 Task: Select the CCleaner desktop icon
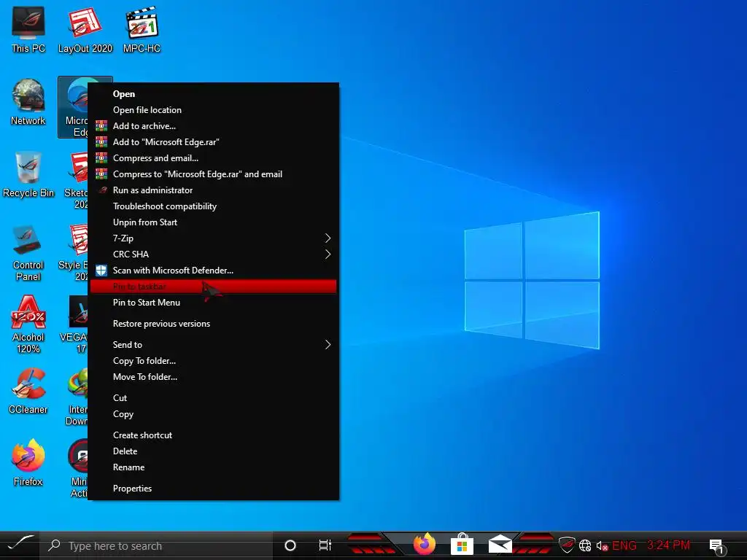(x=28, y=391)
